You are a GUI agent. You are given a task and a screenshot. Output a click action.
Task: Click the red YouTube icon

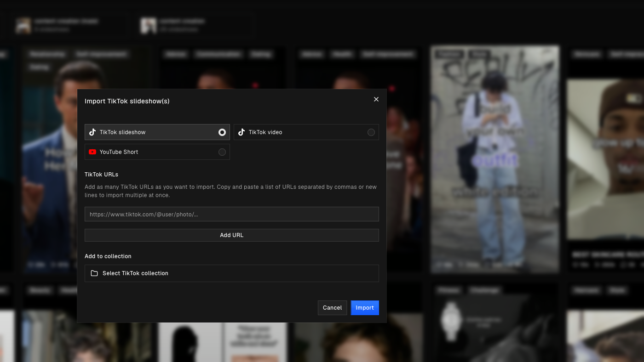(x=92, y=152)
